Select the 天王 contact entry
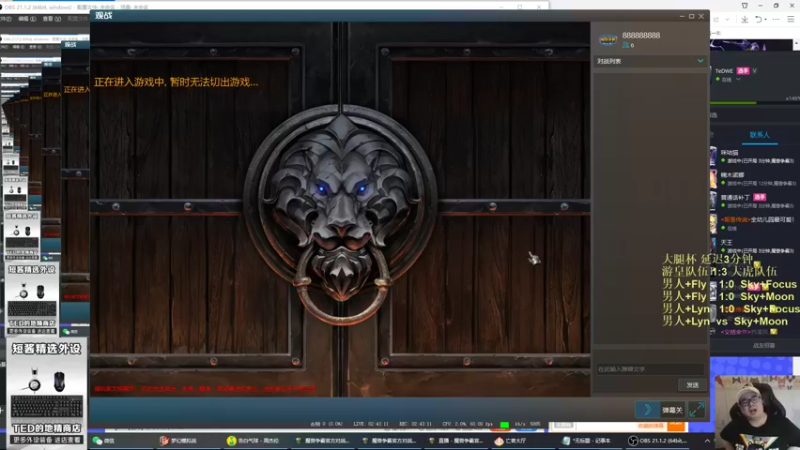The image size is (800, 450). tap(754, 246)
